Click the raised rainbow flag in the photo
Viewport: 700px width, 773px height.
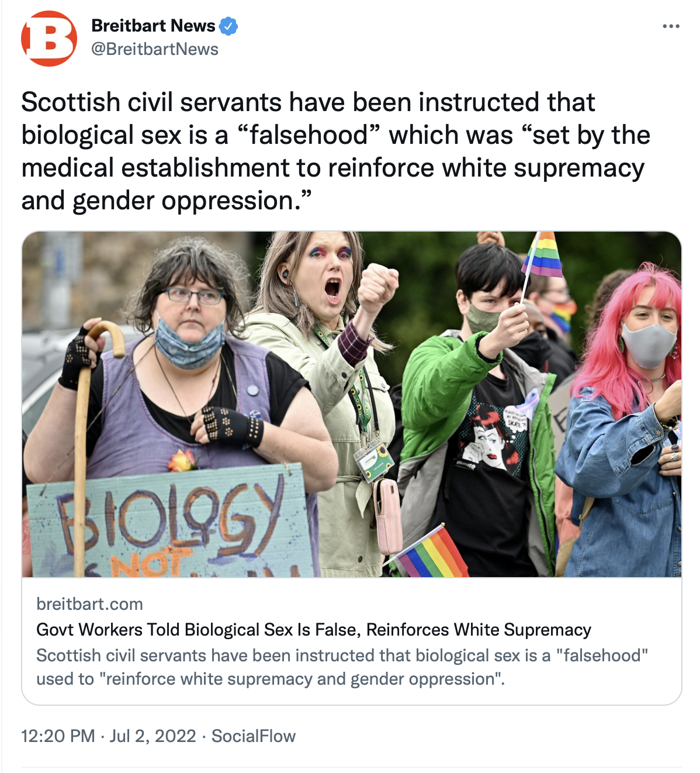pos(542,256)
